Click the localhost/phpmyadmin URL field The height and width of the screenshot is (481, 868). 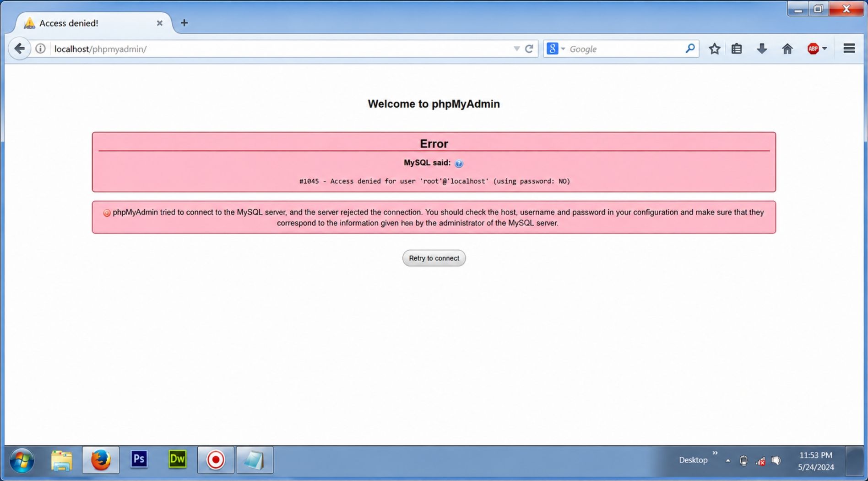click(x=279, y=49)
